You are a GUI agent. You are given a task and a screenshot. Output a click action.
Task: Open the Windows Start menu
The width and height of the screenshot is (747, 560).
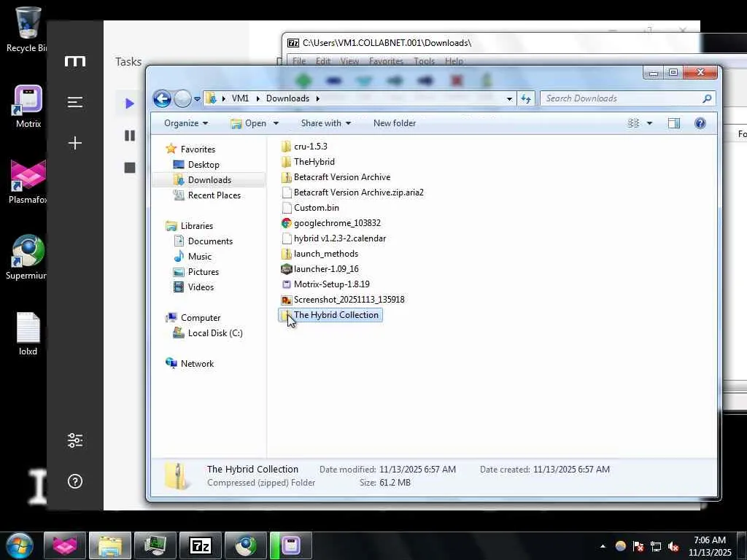(x=18, y=545)
